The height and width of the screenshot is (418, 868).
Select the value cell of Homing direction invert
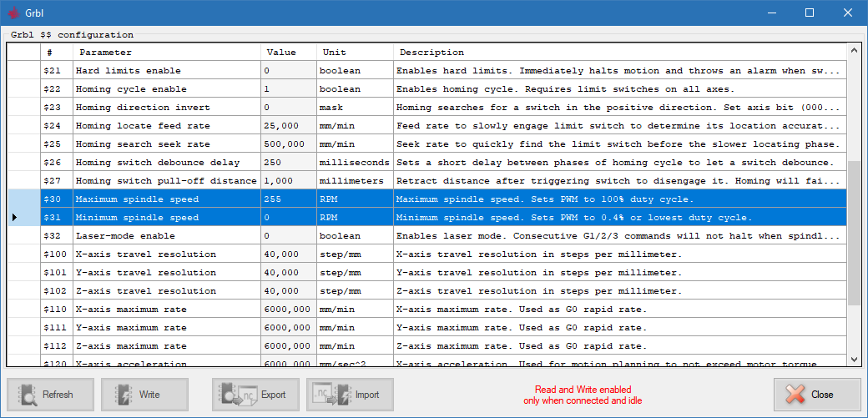289,108
